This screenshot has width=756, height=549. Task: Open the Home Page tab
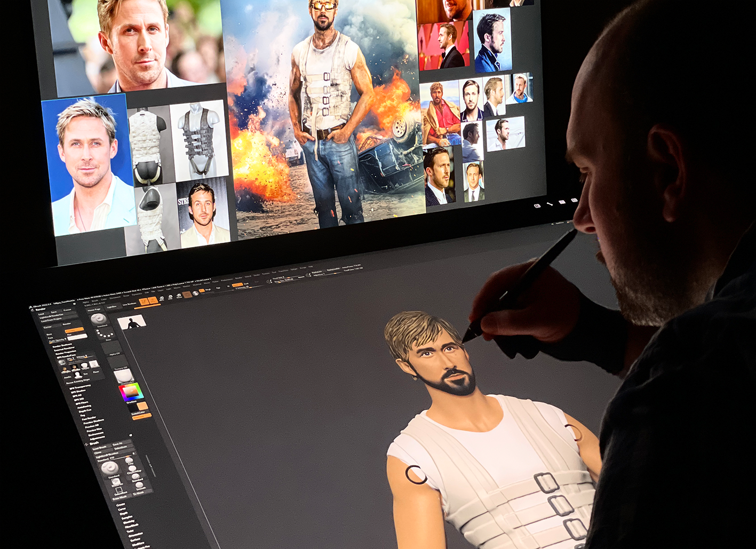pyautogui.click(x=94, y=310)
